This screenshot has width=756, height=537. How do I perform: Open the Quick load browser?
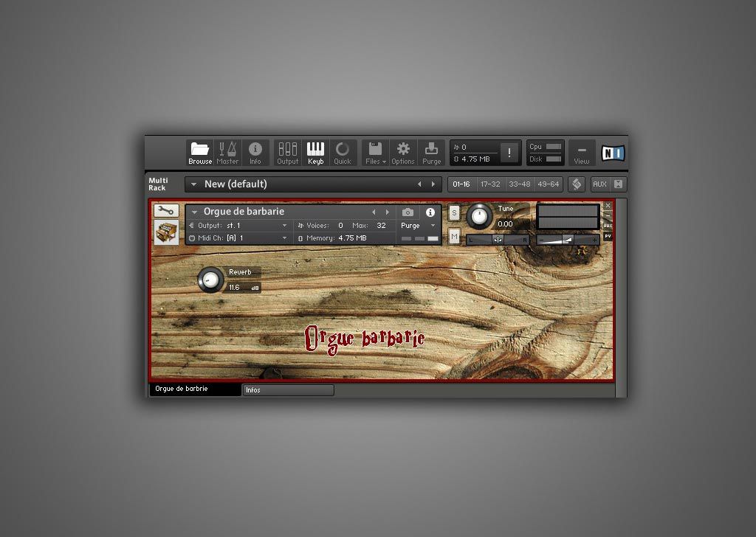(x=343, y=153)
